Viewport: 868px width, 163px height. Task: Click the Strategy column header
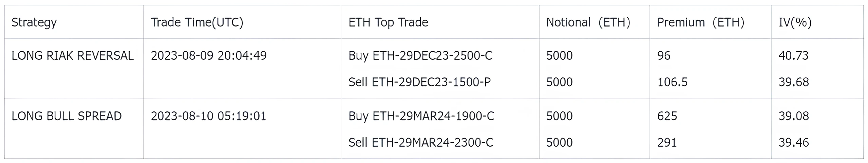pyautogui.click(x=34, y=22)
